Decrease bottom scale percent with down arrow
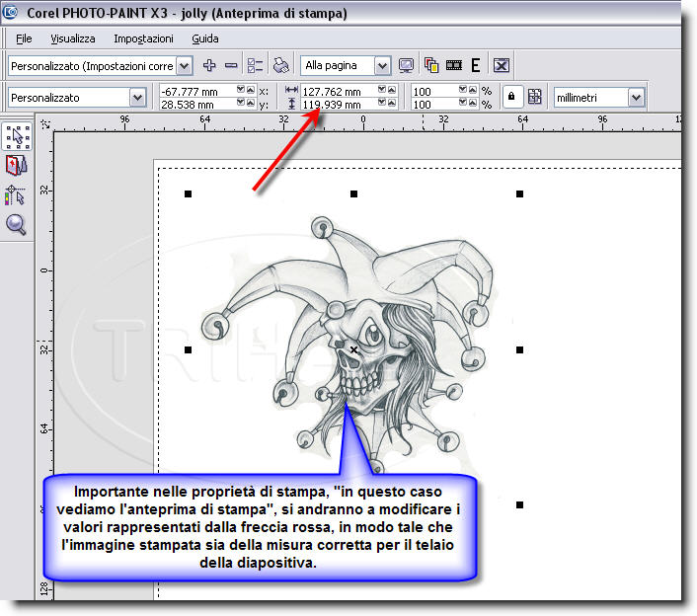The image size is (697, 616). click(x=463, y=103)
